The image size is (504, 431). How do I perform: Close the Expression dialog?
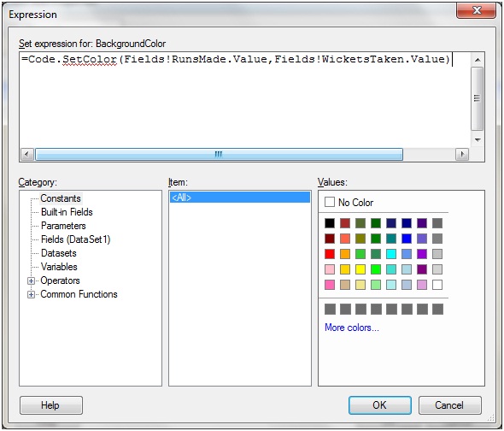(x=477, y=10)
